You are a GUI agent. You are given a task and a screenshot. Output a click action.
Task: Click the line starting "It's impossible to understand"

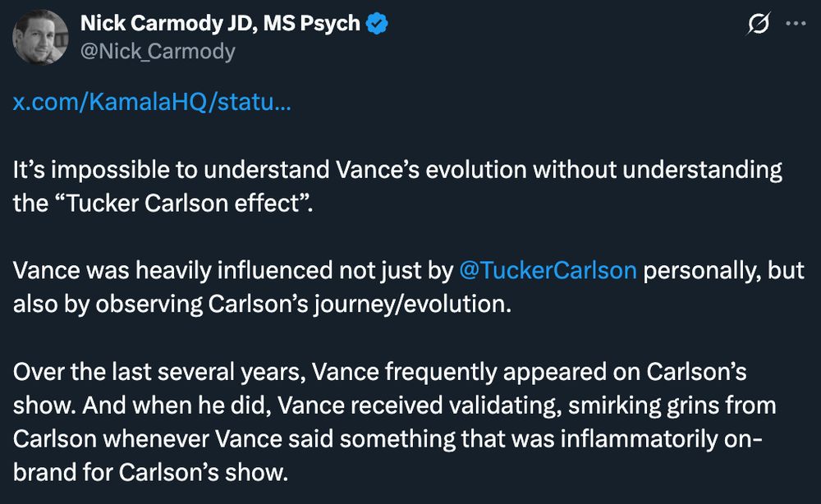tap(397, 170)
